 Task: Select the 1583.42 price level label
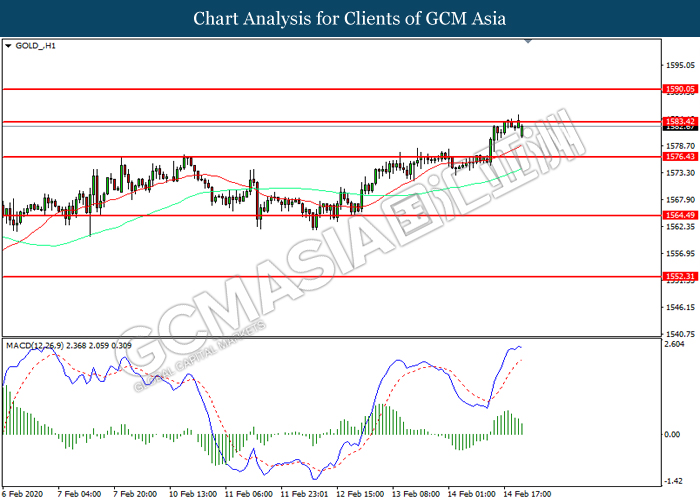(680, 121)
